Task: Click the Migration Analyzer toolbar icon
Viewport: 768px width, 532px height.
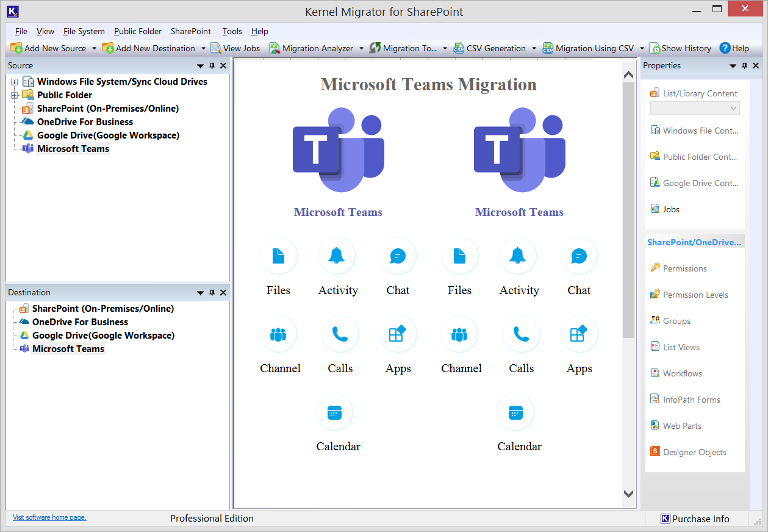Action: pos(275,48)
